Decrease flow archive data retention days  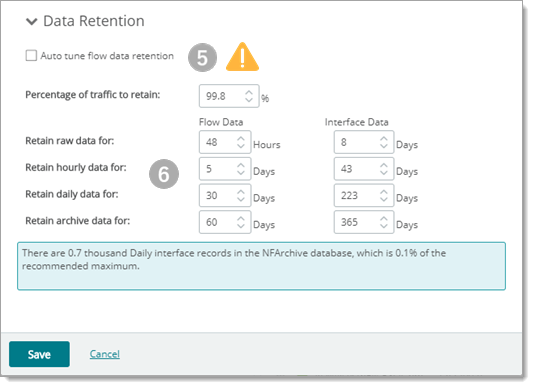pos(241,225)
